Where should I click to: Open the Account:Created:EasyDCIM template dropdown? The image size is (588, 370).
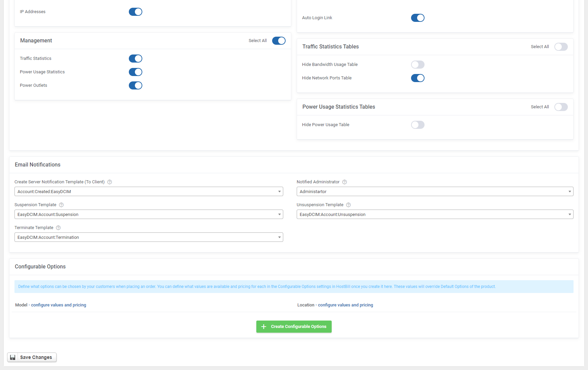click(149, 191)
